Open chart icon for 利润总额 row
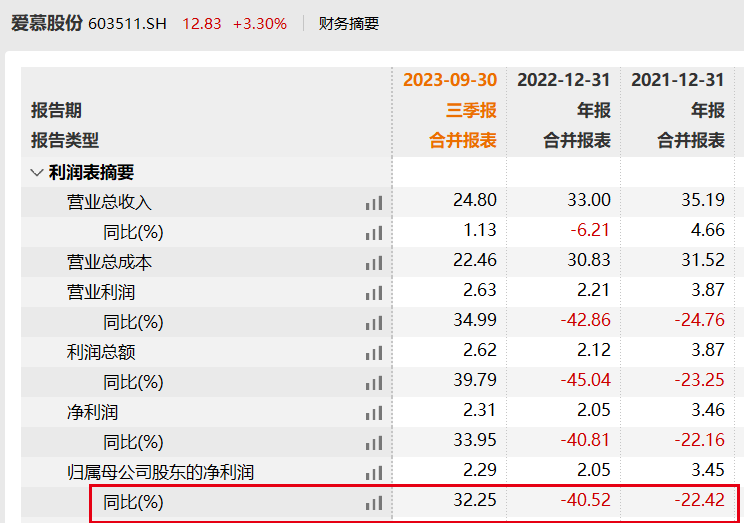The height and width of the screenshot is (523, 744). pyautogui.click(x=374, y=353)
